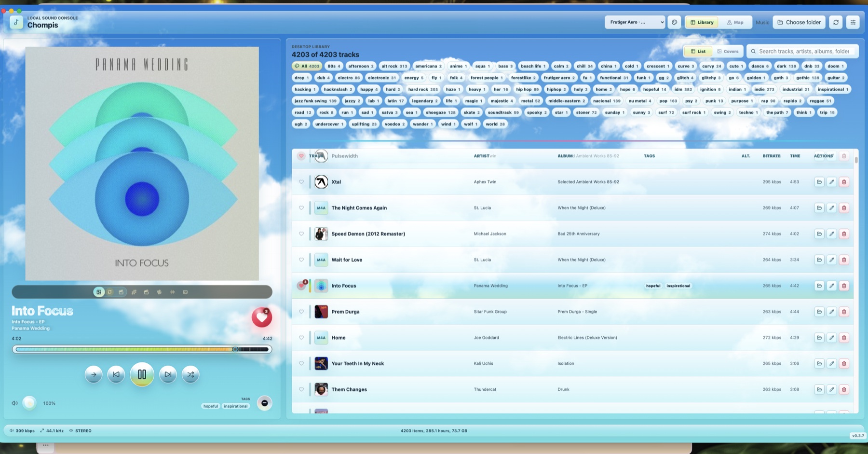This screenshot has width=868, height=454.
Task: Click the search tracks input field
Action: click(x=802, y=51)
